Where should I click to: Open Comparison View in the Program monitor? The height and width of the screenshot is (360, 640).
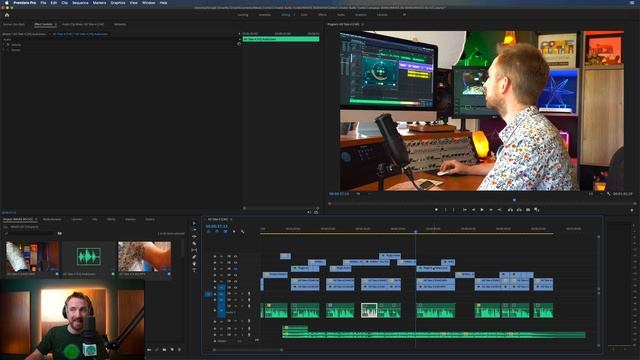(x=537, y=210)
